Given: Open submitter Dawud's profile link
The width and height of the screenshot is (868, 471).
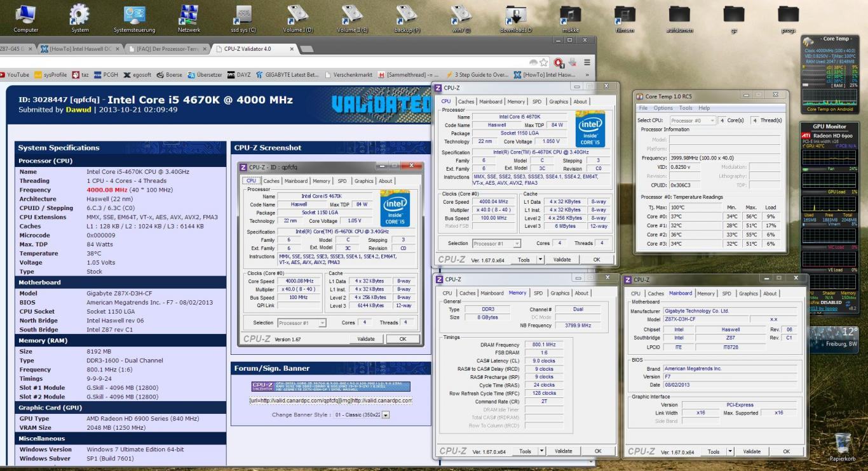Looking at the screenshot, I should coord(78,110).
